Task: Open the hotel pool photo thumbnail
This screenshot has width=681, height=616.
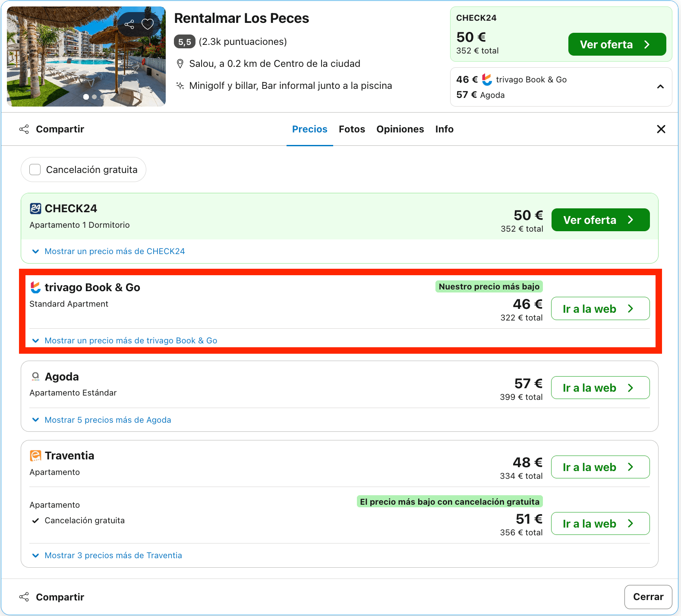Action: 86,57
